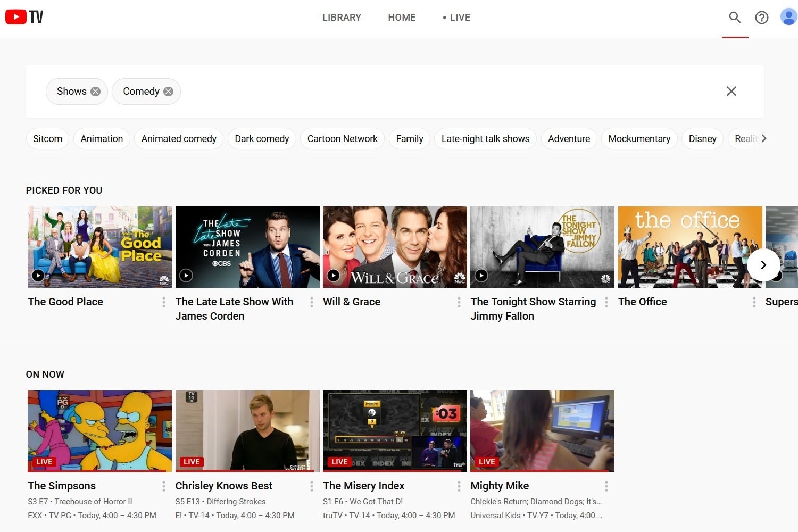This screenshot has height=532, width=798.
Task: Click the Chrisley Knows Best title
Action: (x=224, y=486)
